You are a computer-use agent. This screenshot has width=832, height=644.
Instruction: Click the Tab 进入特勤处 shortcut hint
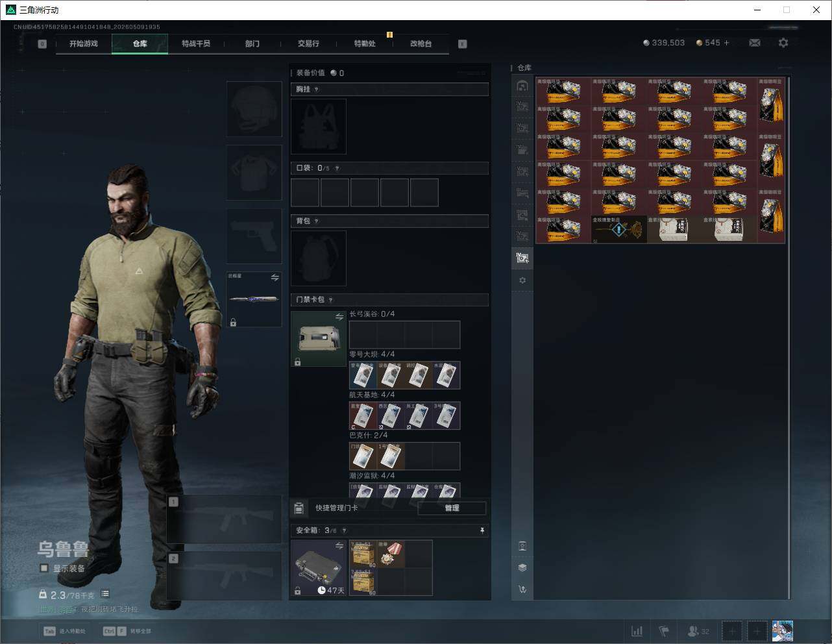pos(64,631)
